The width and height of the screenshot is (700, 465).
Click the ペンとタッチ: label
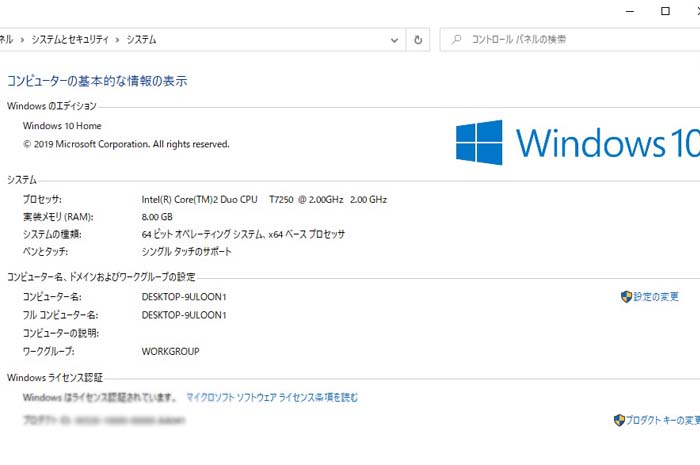click(46, 252)
